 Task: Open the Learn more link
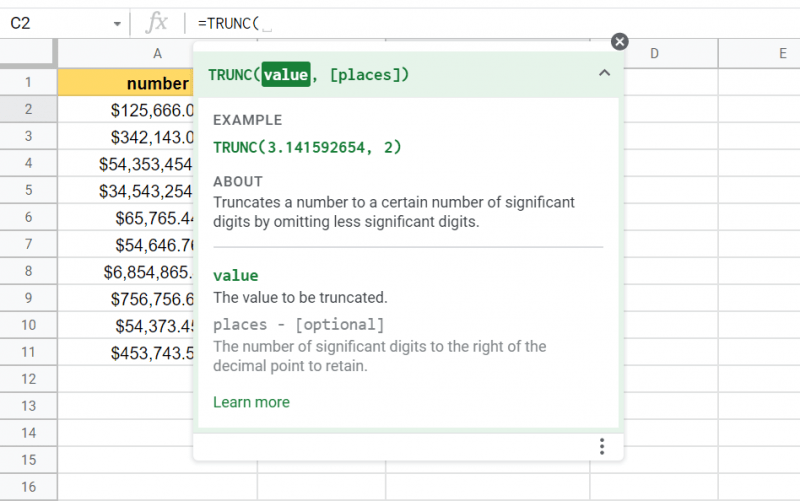[x=251, y=402]
